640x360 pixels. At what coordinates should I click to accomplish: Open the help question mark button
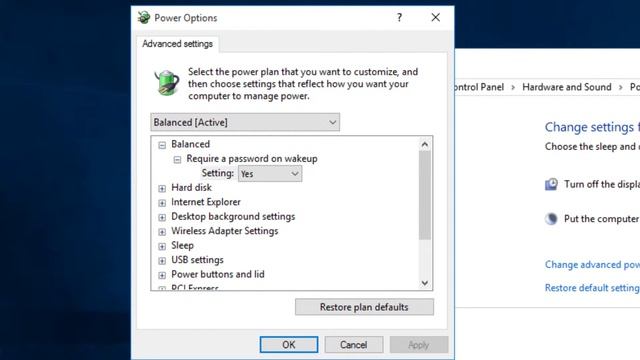pos(399,18)
